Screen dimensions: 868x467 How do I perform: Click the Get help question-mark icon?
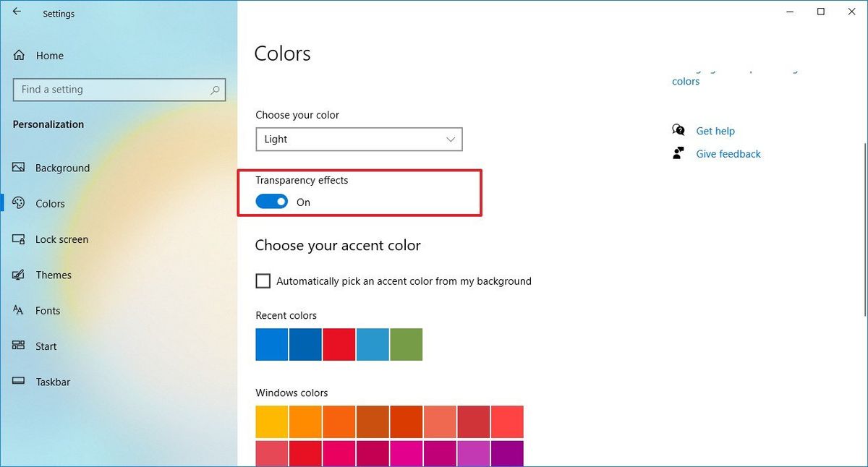[x=678, y=130]
